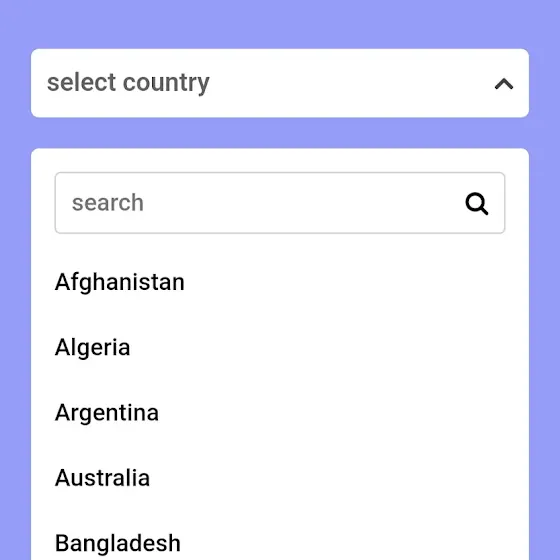Open the select country dropdown
The height and width of the screenshot is (560, 560).
[280, 83]
